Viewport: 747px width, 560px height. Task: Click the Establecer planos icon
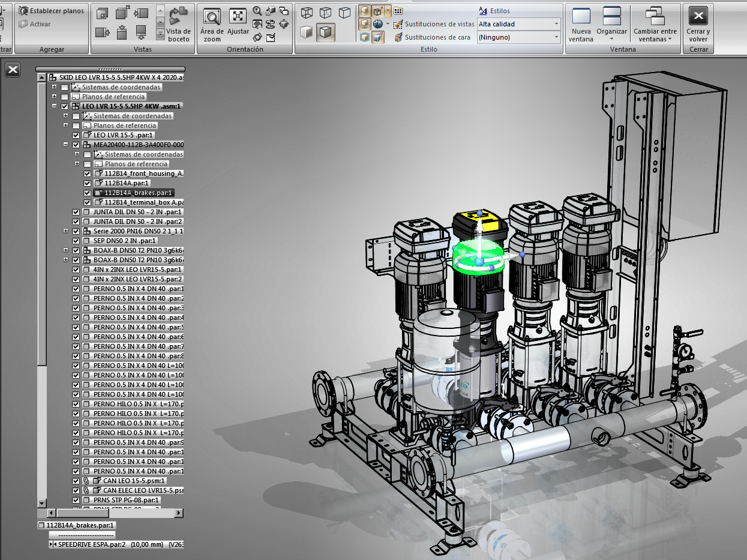tap(23, 11)
